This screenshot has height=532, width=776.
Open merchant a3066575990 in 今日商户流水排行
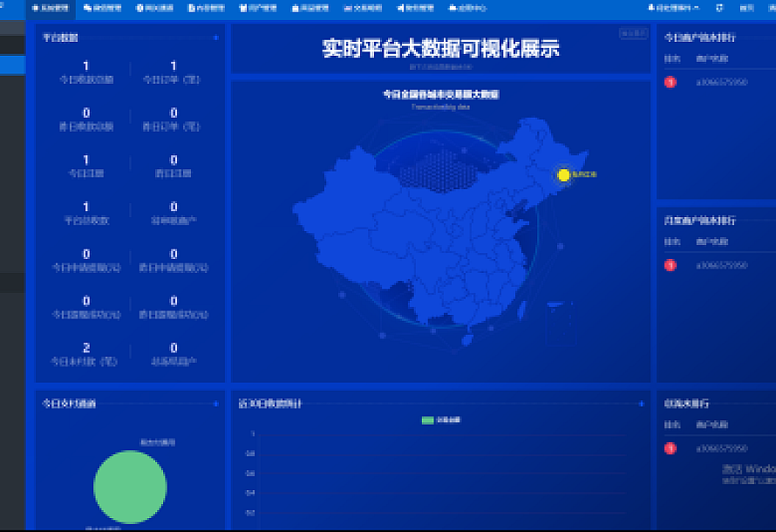[721, 82]
